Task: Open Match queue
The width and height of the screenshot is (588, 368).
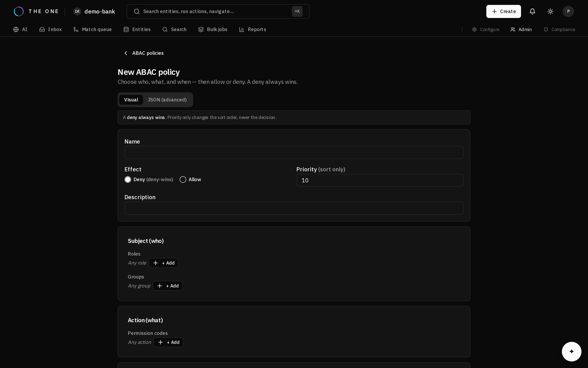Action: (92, 29)
